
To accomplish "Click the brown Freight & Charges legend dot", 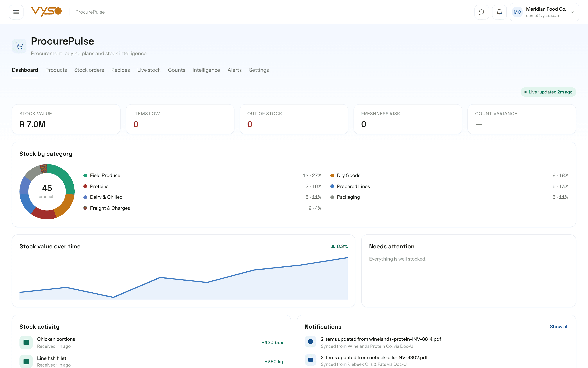I will pyautogui.click(x=85, y=208).
